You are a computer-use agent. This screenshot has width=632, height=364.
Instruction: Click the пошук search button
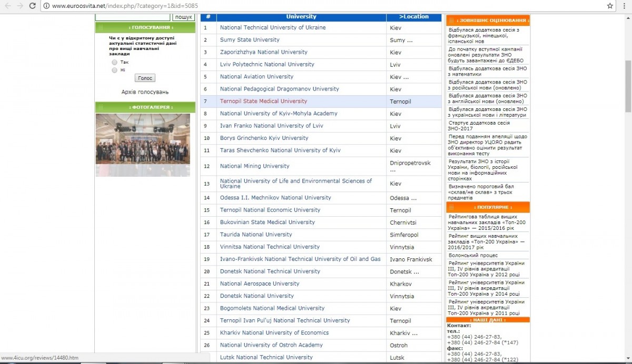(183, 17)
